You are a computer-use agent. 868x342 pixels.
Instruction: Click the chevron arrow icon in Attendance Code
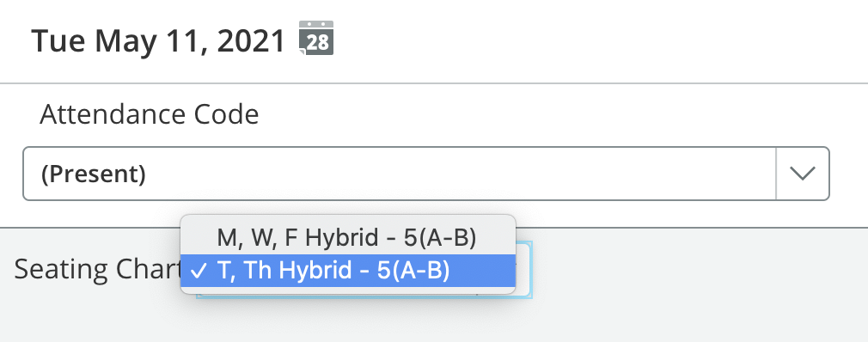803,174
